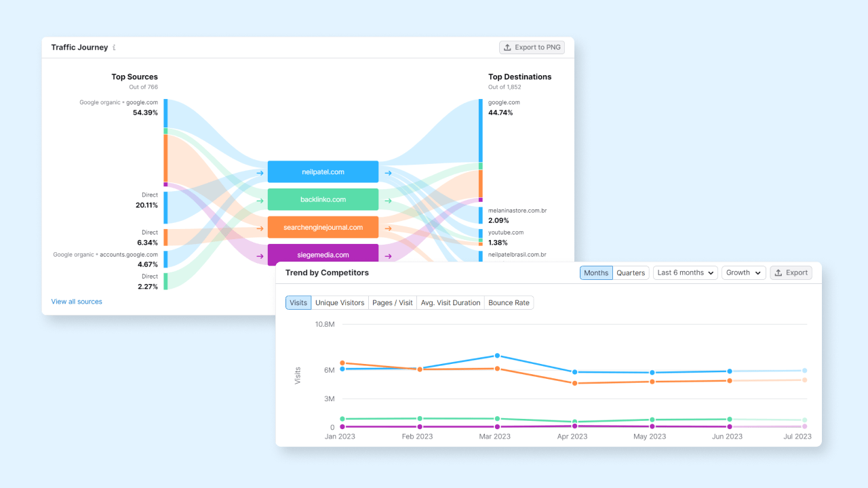Click the blue google.com source bar

coord(165,113)
